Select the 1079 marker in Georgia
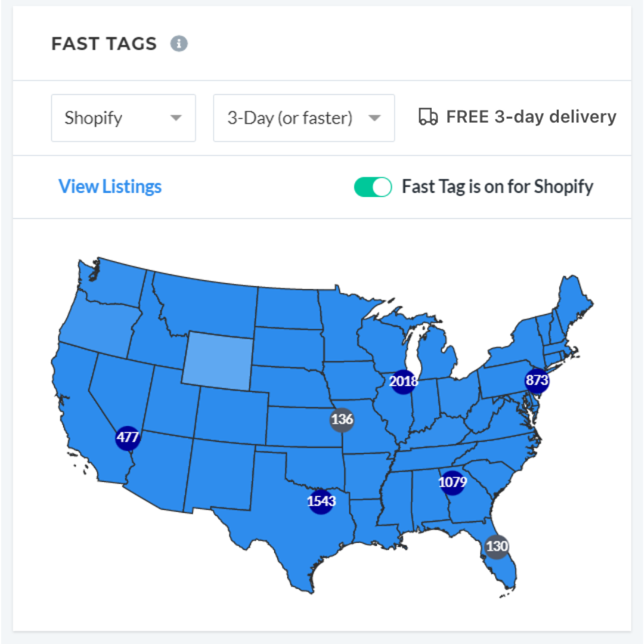 [x=452, y=482]
